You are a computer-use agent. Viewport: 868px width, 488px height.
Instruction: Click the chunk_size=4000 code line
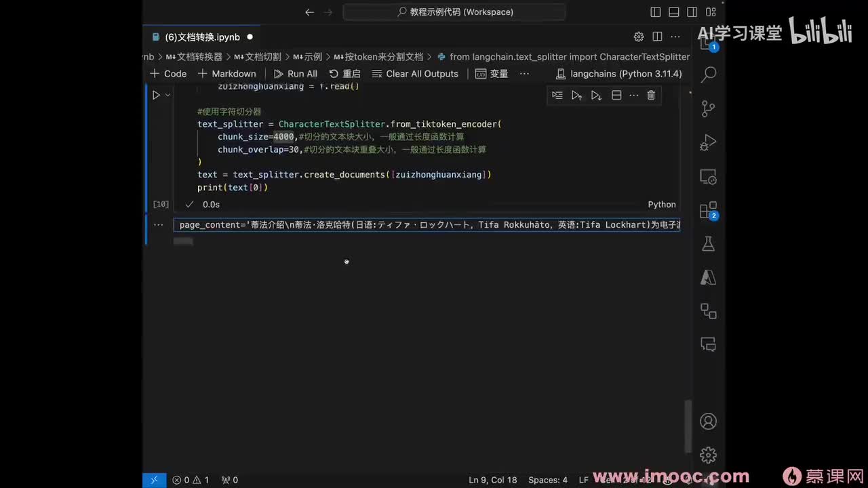click(x=341, y=137)
